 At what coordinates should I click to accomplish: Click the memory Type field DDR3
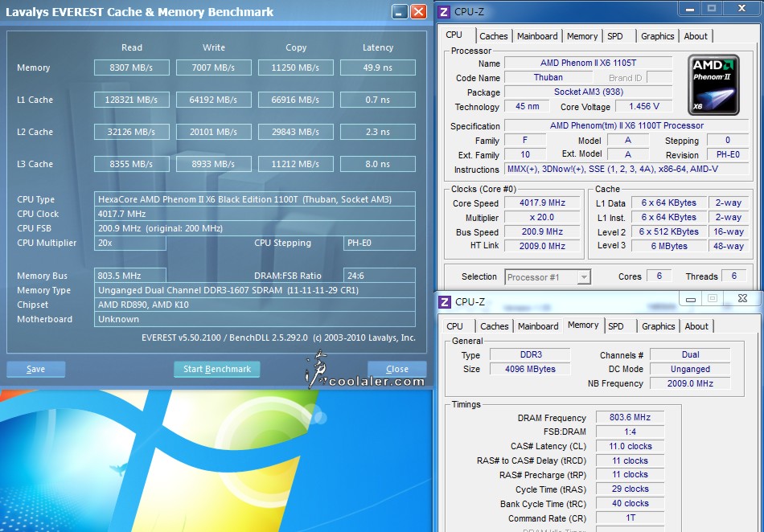[x=530, y=354]
